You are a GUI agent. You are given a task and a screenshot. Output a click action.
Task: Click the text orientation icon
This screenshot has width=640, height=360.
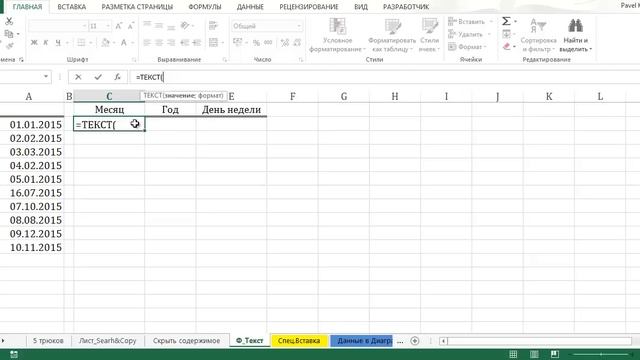coord(185,26)
